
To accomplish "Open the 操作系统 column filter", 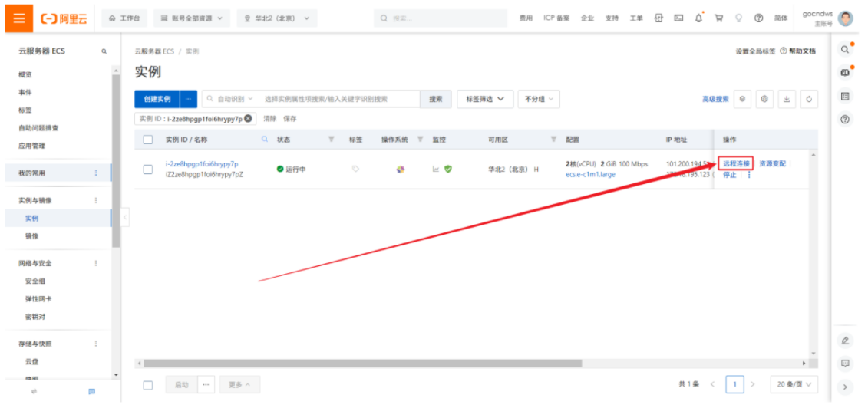I will pyautogui.click(x=420, y=140).
